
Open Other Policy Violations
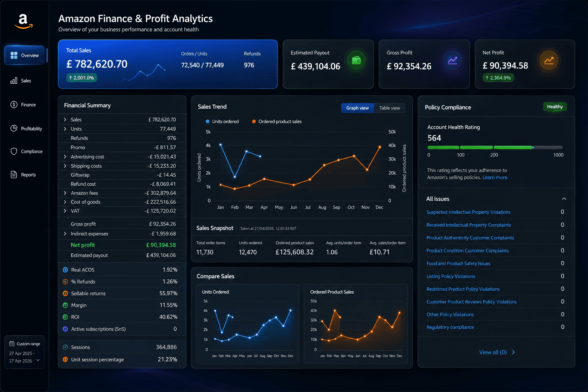pos(450,315)
